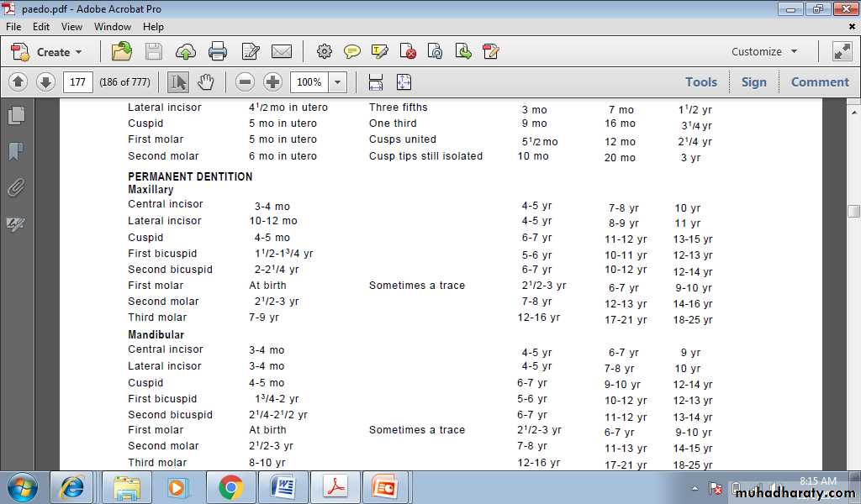Toggle read mode expand icon

842,52
